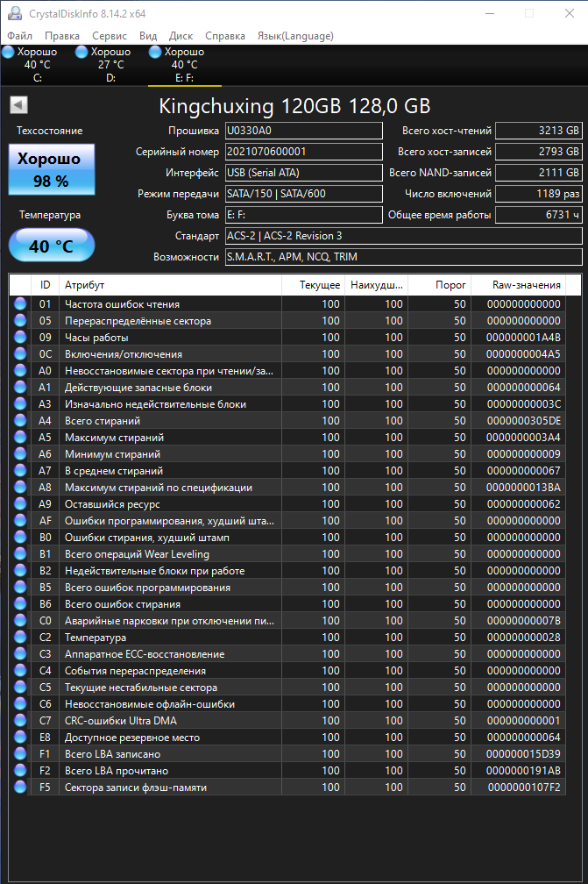This screenshot has width=588, height=884.
Task: Select disk E: F: tab
Action: 185,65
